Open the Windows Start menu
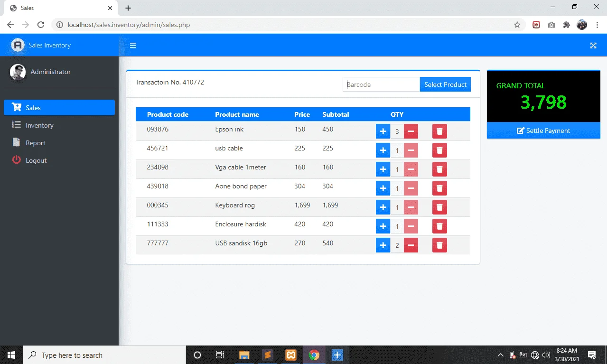The width and height of the screenshot is (607, 364). point(11,355)
